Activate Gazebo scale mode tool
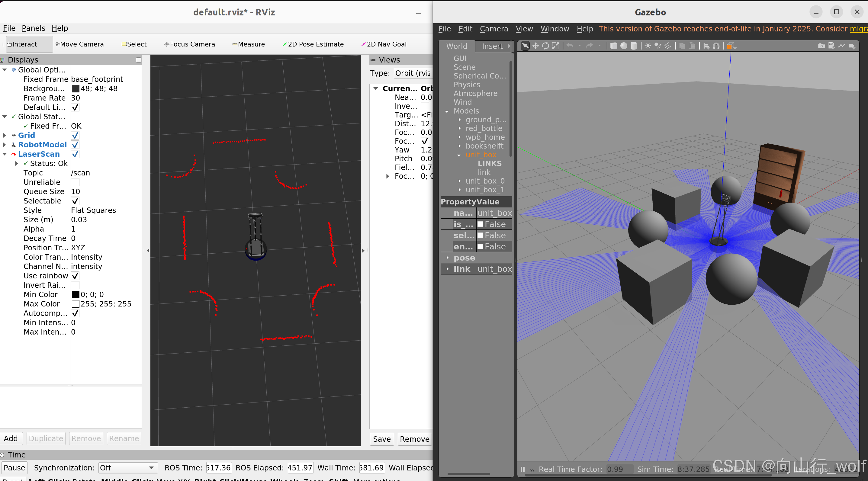This screenshot has height=481, width=868. 556,46
